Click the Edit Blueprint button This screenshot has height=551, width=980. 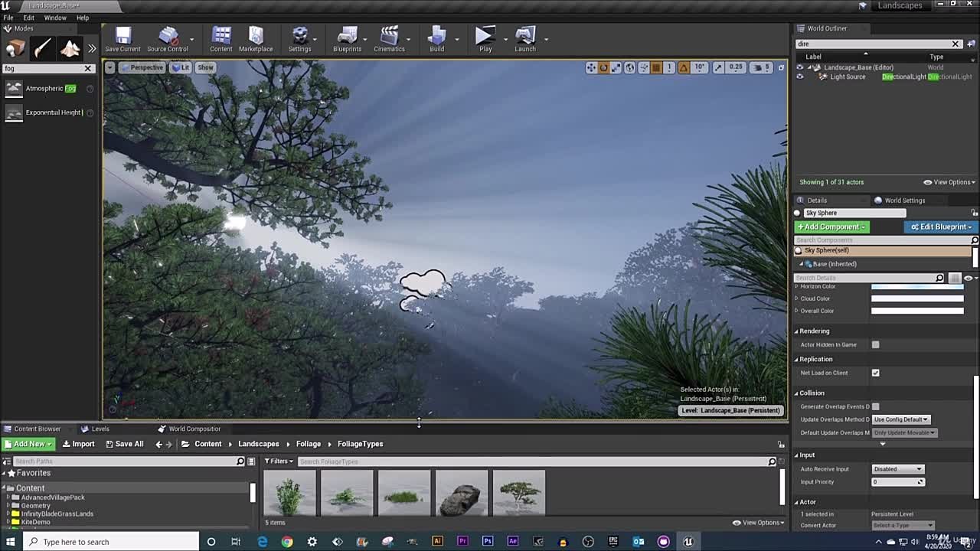click(x=940, y=227)
